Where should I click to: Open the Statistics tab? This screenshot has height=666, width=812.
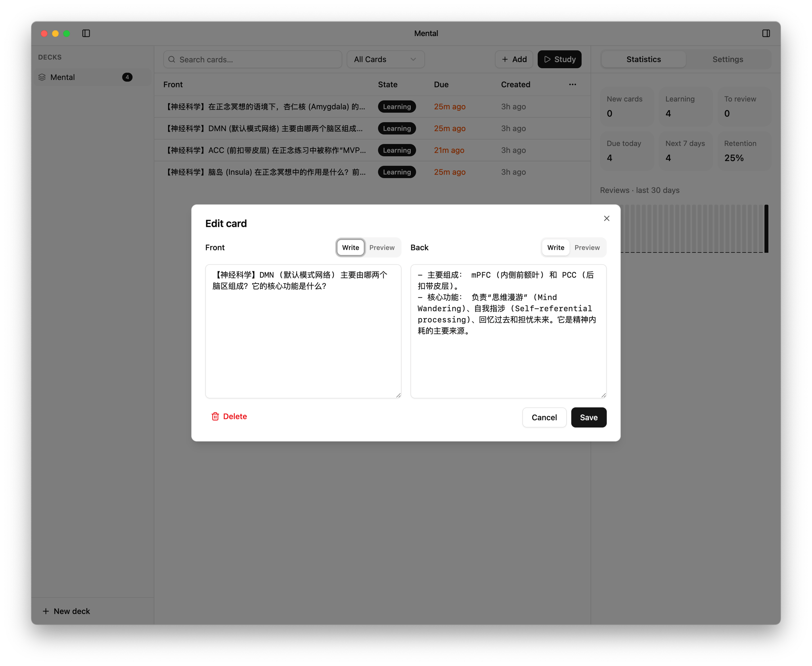coord(643,59)
